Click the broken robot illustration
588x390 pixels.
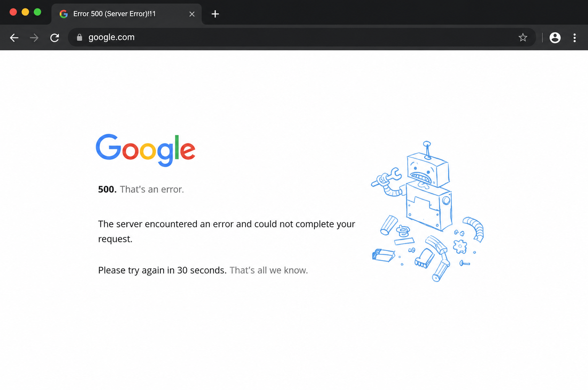pos(427,211)
